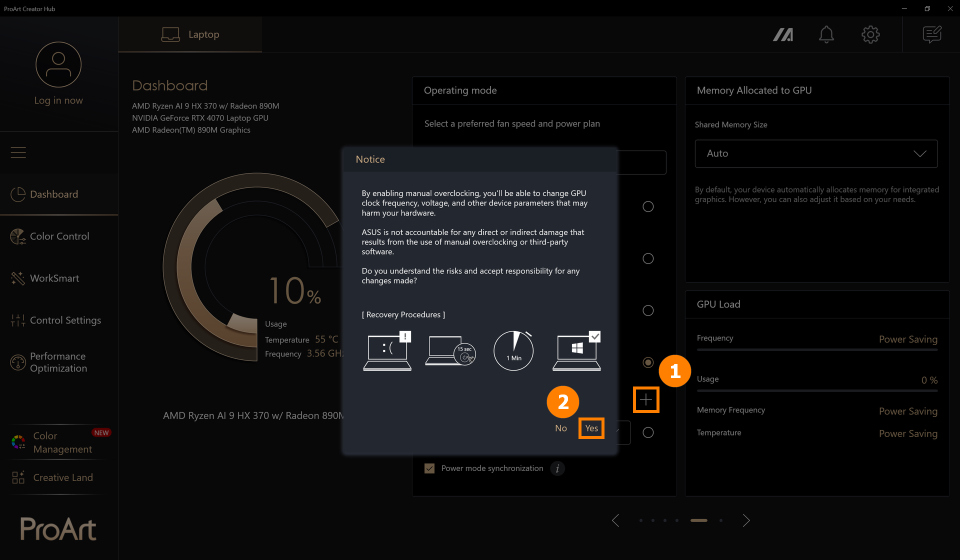Screen dimensions: 960x560
Task: Click the Dashboard pie chart icon
Action: (x=18, y=194)
